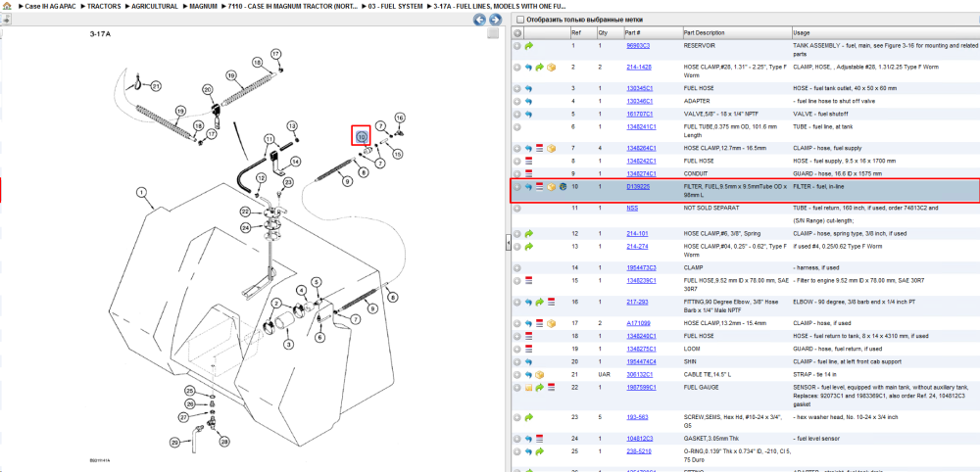Select '7110 - CASE IH MAGNUM TRACTOR' breadcrumb
Screen dimensions: 980x472
click(x=293, y=6)
